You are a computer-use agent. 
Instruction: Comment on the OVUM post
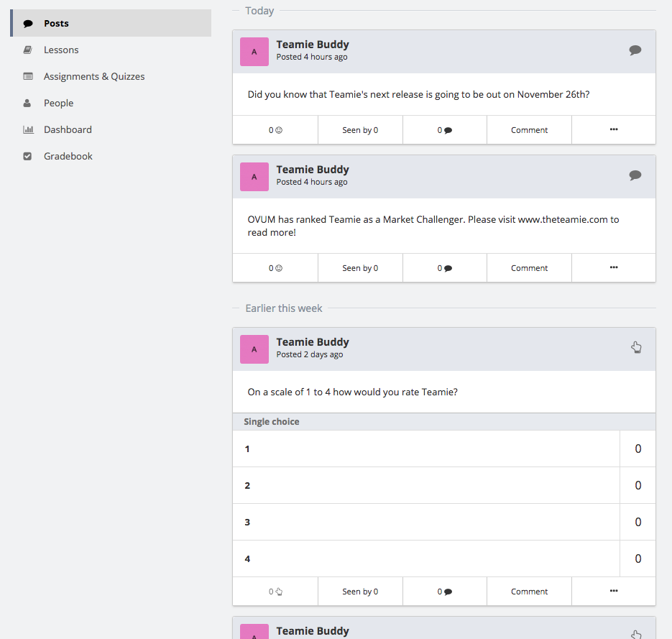[x=529, y=268]
